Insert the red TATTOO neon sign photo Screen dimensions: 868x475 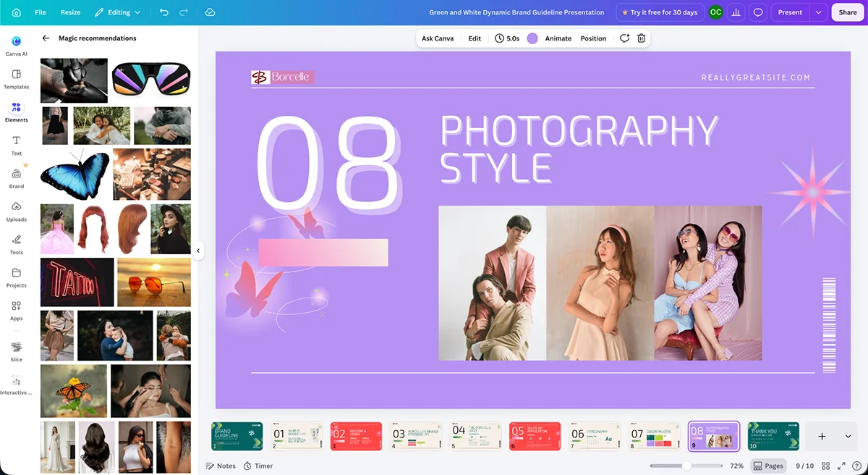[77, 282]
